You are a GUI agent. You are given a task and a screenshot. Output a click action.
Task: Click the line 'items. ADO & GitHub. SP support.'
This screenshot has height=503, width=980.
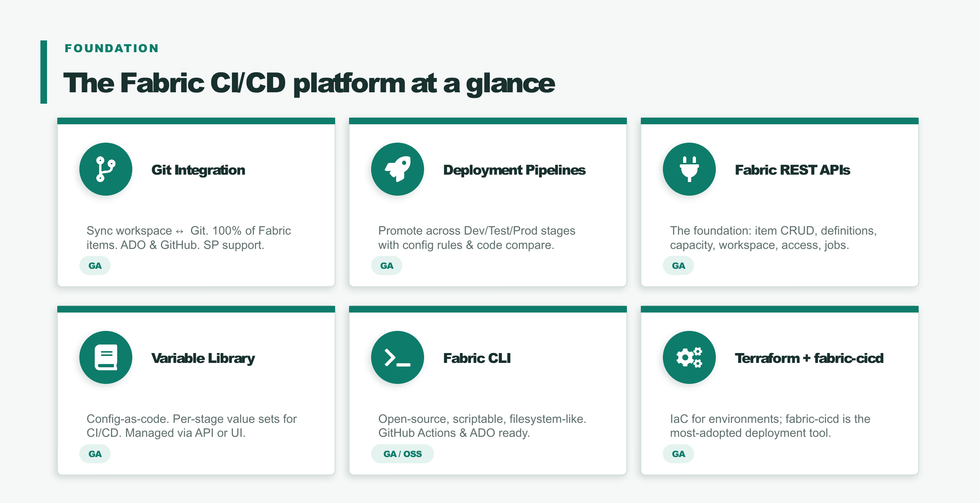click(175, 245)
